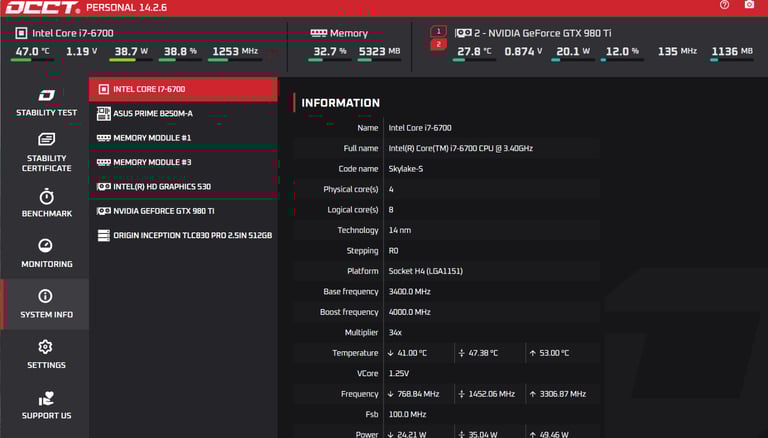Click CPU temperature 47.0 °C reading

32,51
